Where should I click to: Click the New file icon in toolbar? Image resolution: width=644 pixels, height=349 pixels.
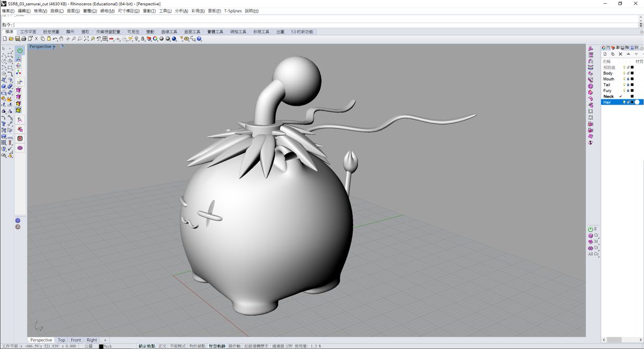click(5, 39)
